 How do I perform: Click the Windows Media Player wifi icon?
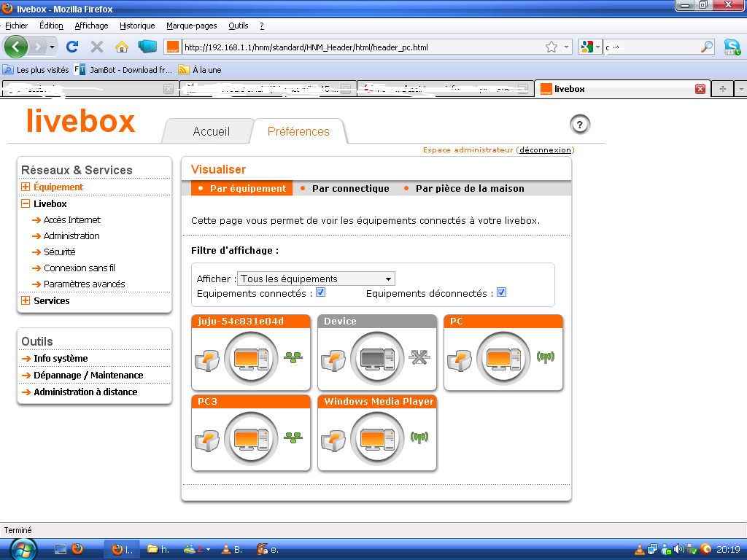[419, 437]
